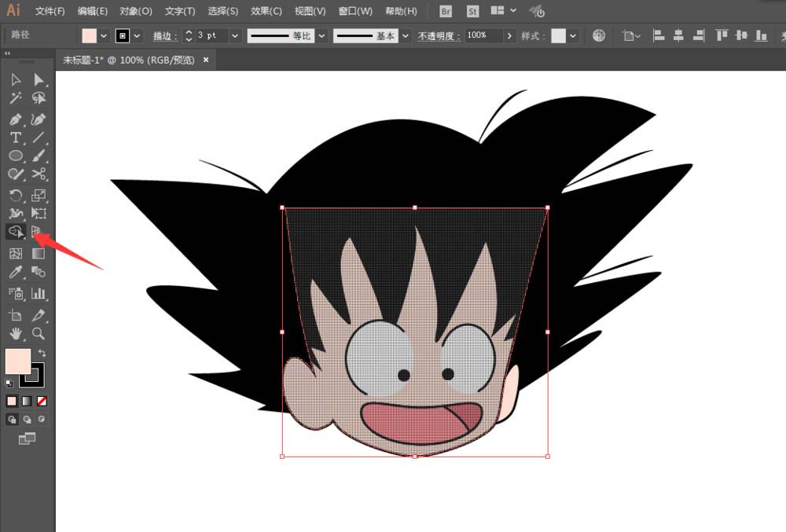786x532 pixels.
Task: Click Vertical Align Center icon
Action: 741,35
